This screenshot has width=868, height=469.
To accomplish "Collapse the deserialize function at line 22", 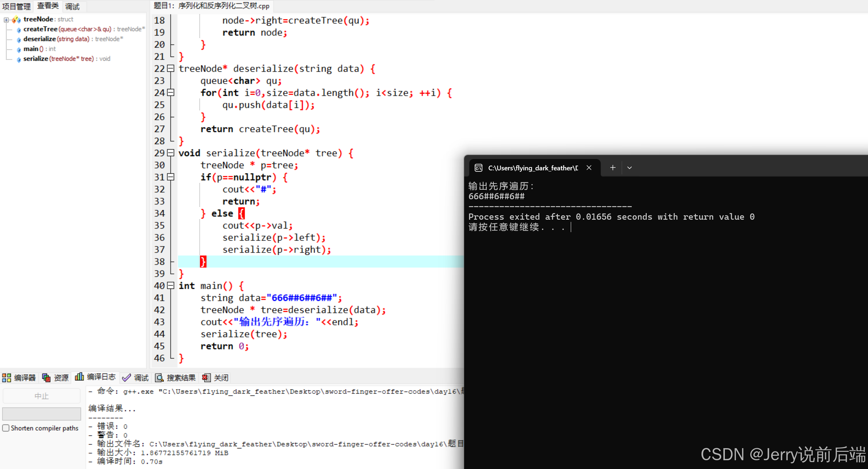I will pyautogui.click(x=171, y=68).
